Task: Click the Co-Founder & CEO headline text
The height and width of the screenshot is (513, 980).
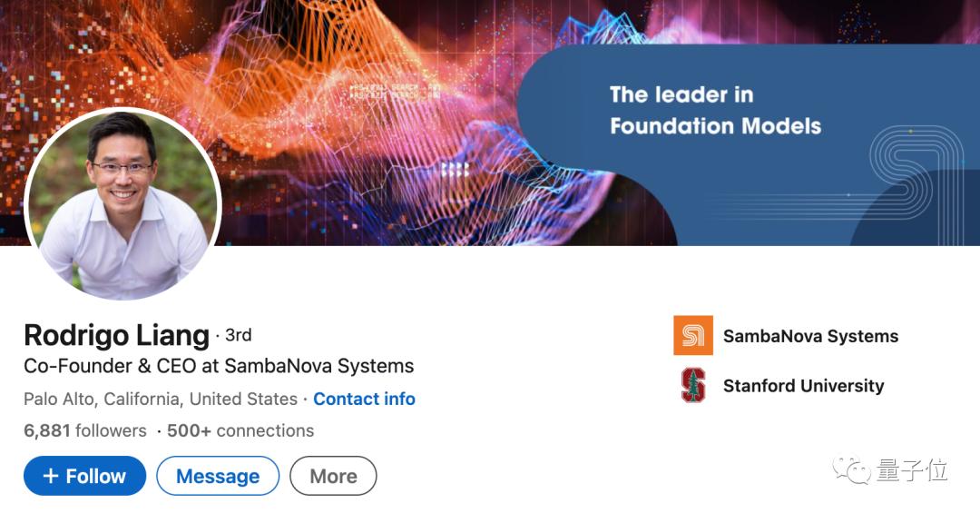Action: (219, 366)
